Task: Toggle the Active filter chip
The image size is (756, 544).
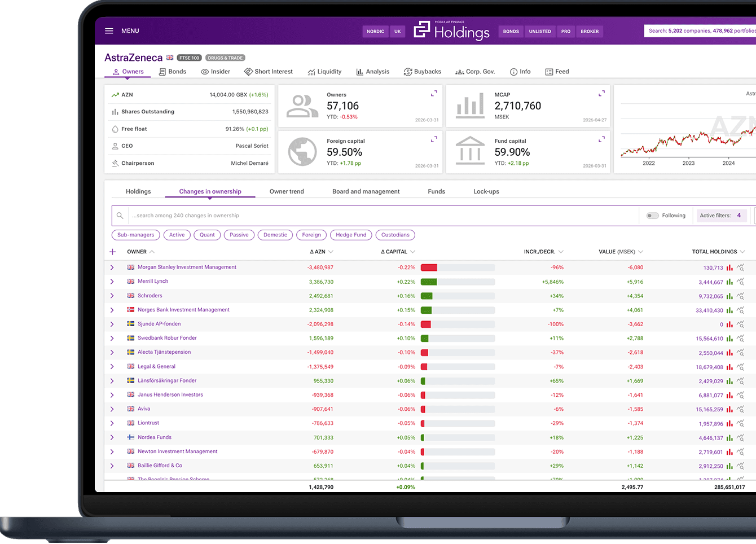Action: pyautogui.click(x=177, y=235)
